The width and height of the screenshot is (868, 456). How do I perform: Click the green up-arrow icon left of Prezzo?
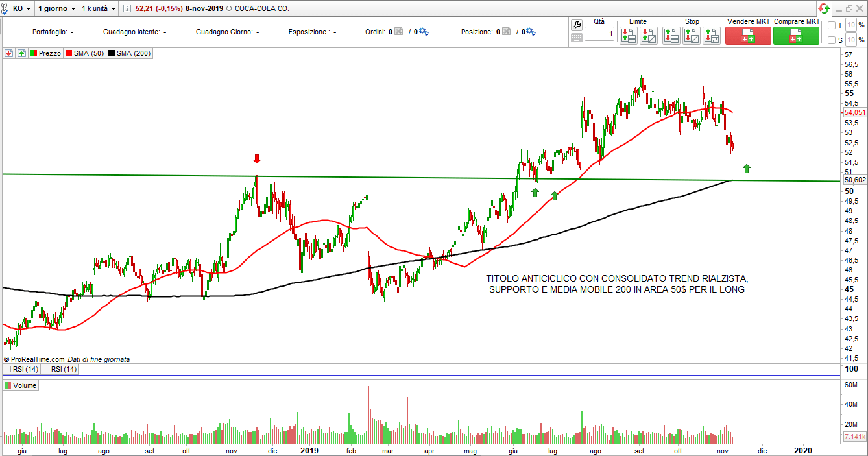coord(21,53)
